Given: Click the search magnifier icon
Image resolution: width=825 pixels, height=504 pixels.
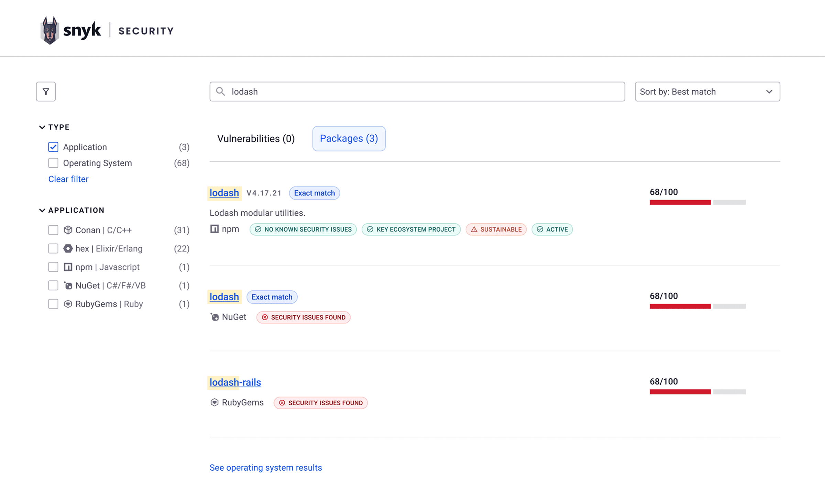Looking at the screenshot, I should pos(220,91).
